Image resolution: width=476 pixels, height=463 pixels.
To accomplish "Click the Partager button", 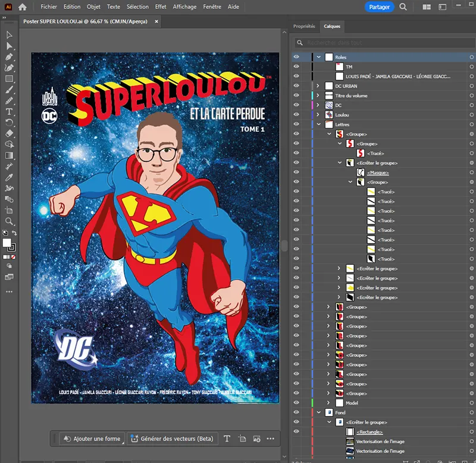I will [379, 7].
